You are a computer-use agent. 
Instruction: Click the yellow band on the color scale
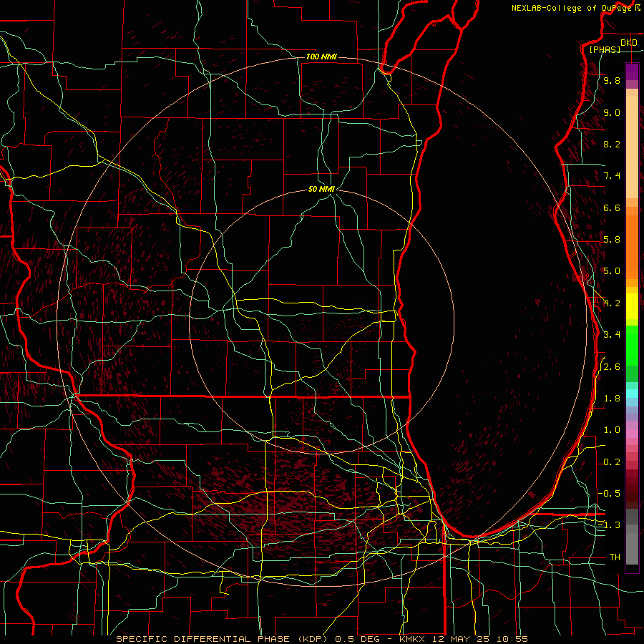(x=632, y=306)
